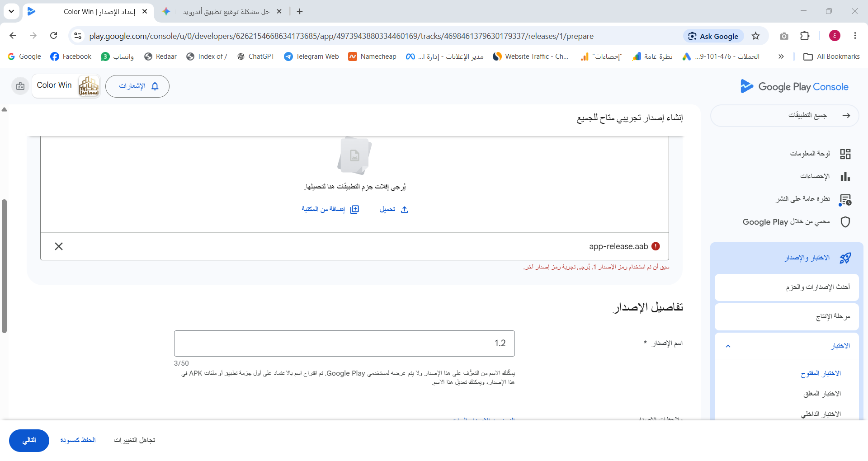Click Discard changes (تجاهل التغييرات)
Image resolution: width=868 pixels, height=461 pixels.
[x=135, y=440]
